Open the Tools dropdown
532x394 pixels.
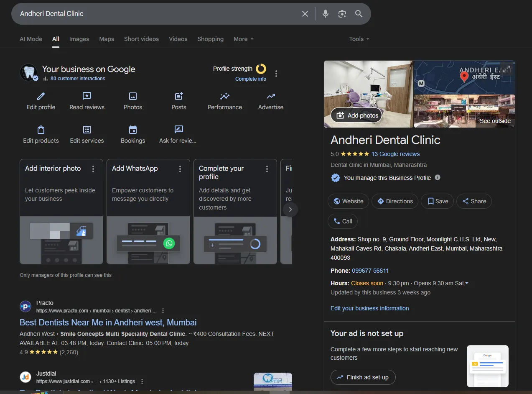(359, 39)
